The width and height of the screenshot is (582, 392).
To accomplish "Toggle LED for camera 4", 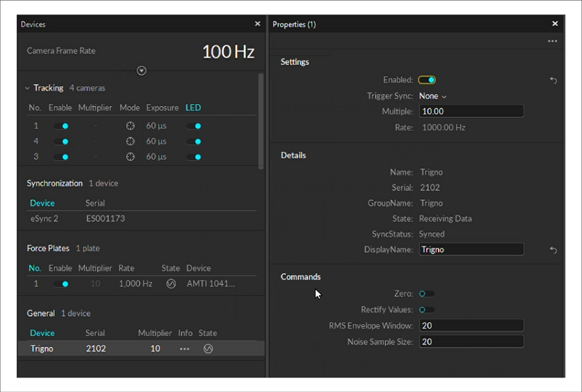I will (x=194, y=141).
